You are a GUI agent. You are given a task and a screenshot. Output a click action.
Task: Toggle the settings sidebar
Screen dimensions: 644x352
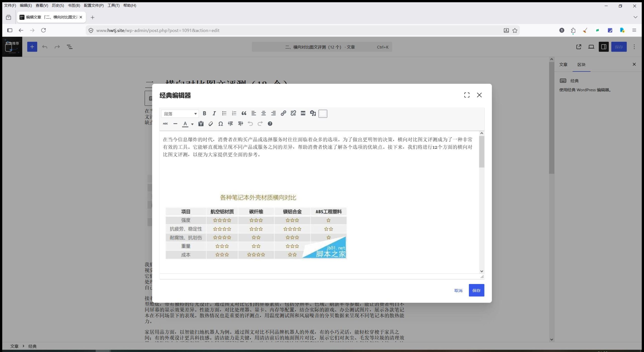point(604,47)
